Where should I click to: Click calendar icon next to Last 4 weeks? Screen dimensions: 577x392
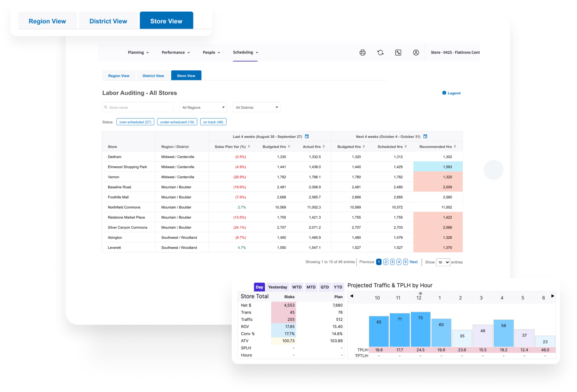(x=307, y=137)
